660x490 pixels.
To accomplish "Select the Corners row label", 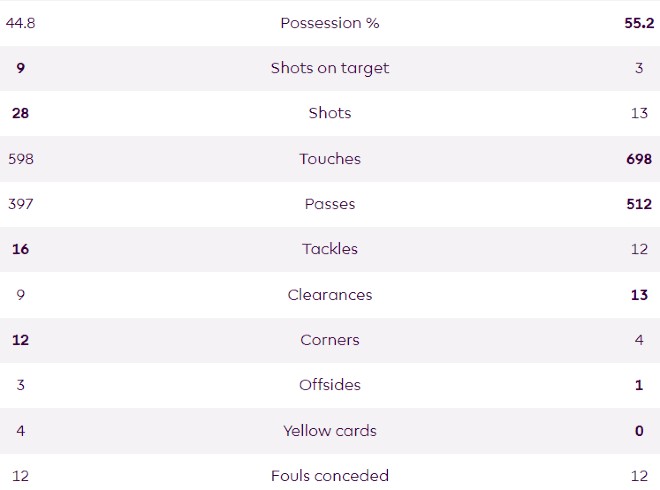I will click(329, 340).
